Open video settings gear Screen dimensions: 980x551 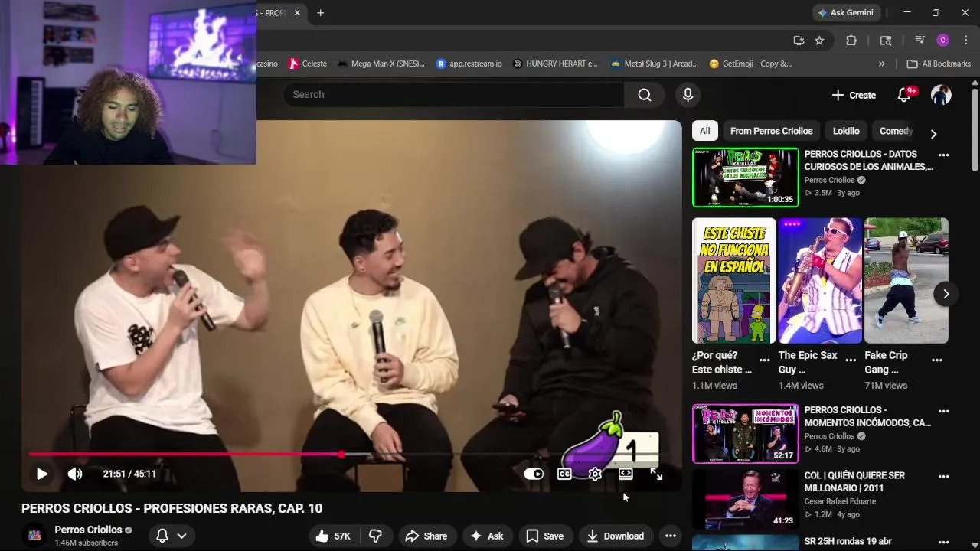pos(595,474)
